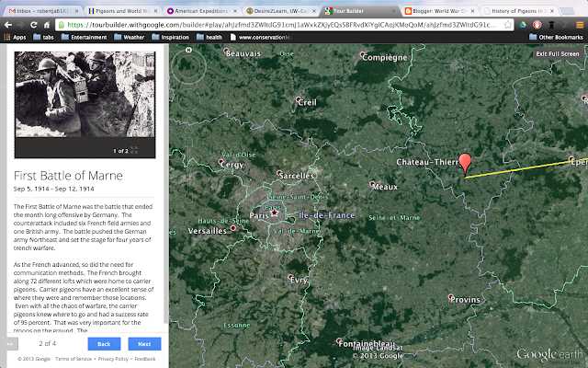This screenshot has height=368, width=588.
Task: Click the Beauvais map label
Action: pyautogui.click(x=243, y=53)
